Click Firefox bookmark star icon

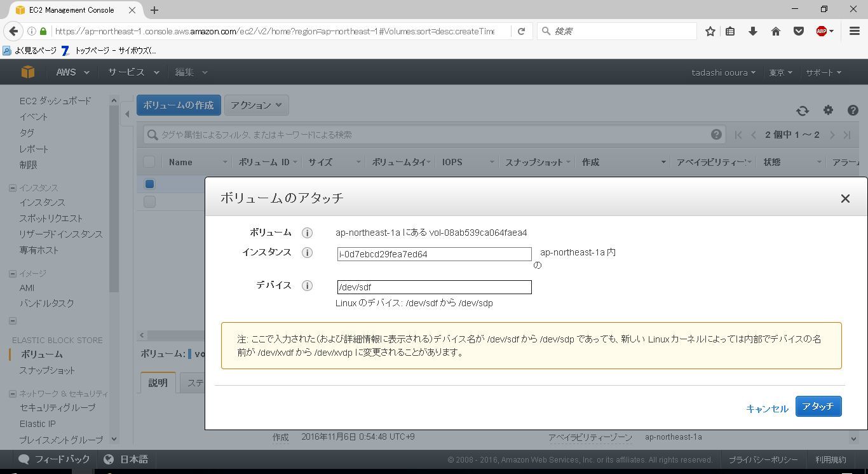710,31
